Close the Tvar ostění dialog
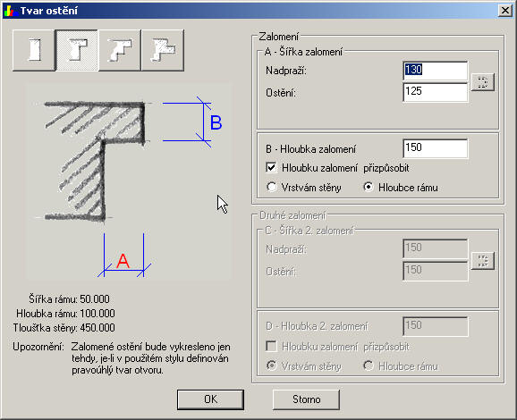517x420 pixels. pyautogui.click(x=504, y=11)
